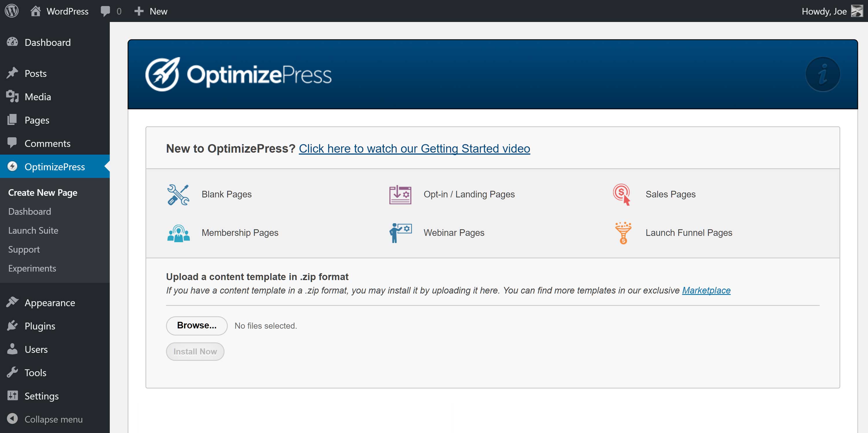Click the home icon beside the WordPress site name
Viewport: 868px width, 433px height.
[36, 11]
